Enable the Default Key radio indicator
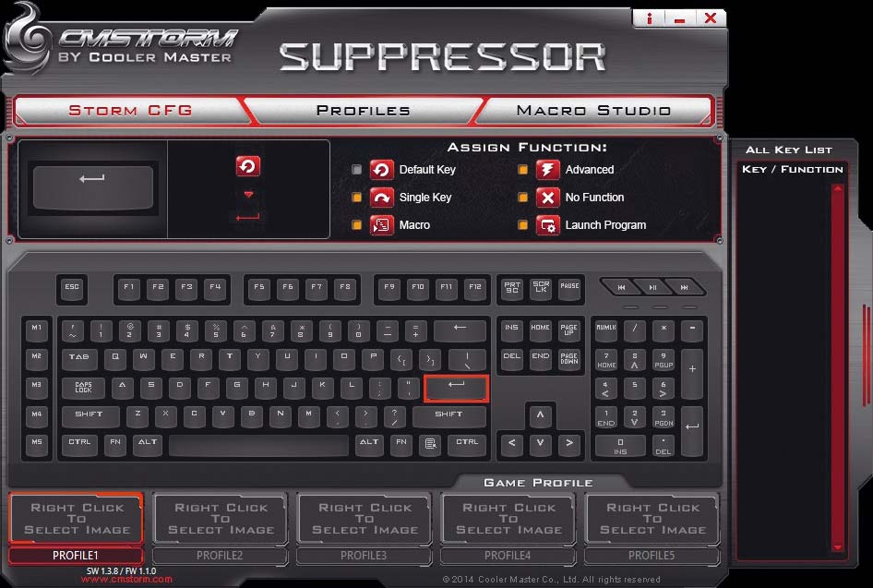This screenshot has width=873, height=588. 357,169
